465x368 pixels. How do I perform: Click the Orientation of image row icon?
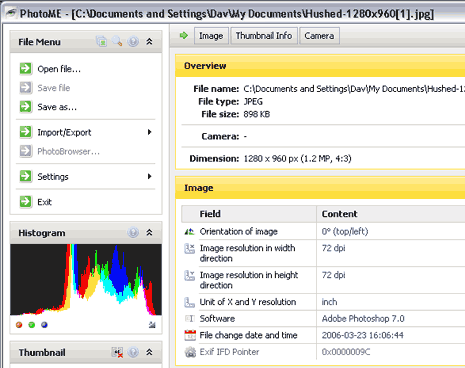[x=190, y=231]
